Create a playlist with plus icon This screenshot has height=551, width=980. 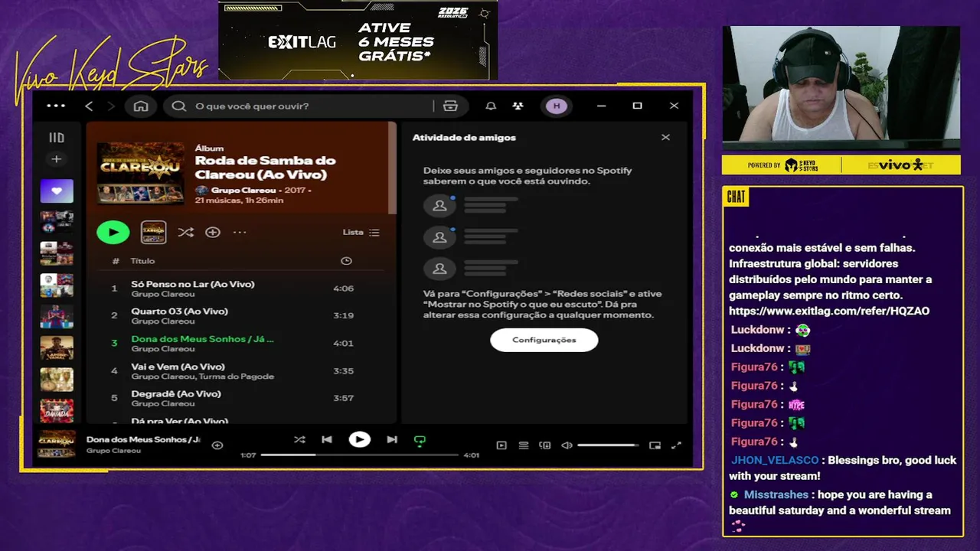tap(56, 159)
